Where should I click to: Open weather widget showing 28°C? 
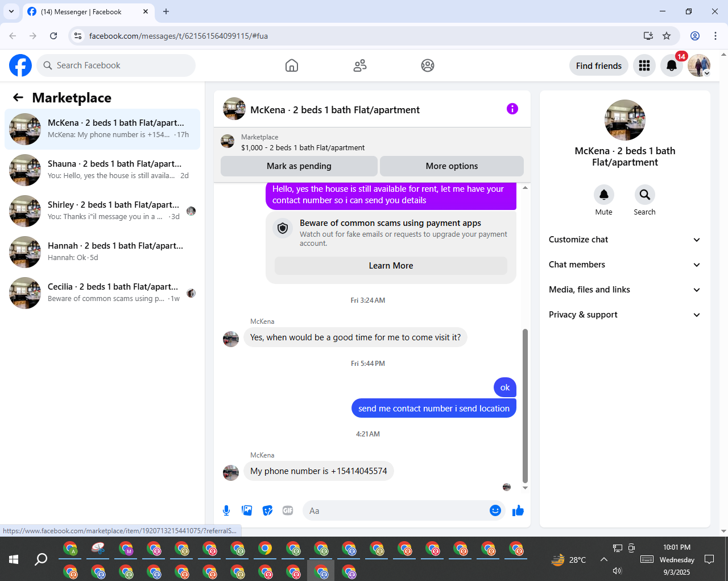coord(568,559)
